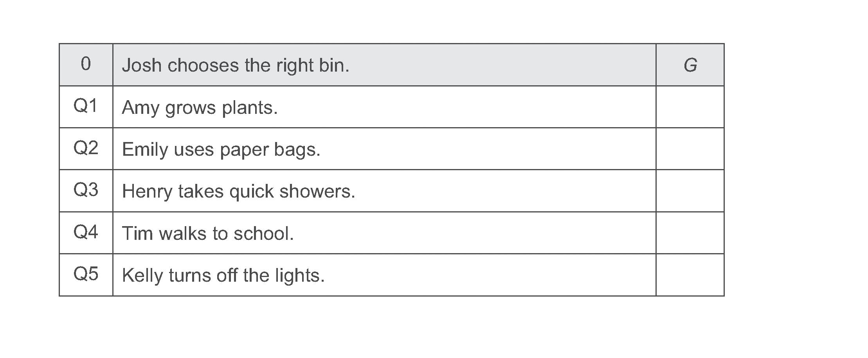
Task: Click the Q4 row label
Action: pyautogui.click(x=86, y=232)
